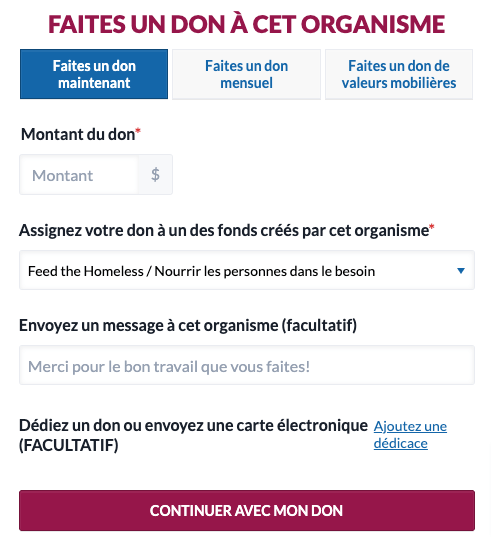This screenshot has height=551, width=491.
Task: Click the 'Montant du don' field label
Action: coord(78,135)
